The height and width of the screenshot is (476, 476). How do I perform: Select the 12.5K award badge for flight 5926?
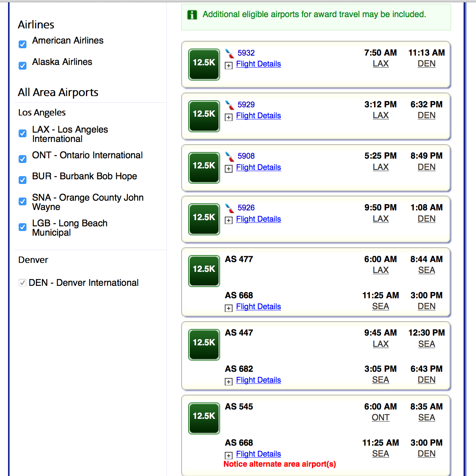point(204,219)
